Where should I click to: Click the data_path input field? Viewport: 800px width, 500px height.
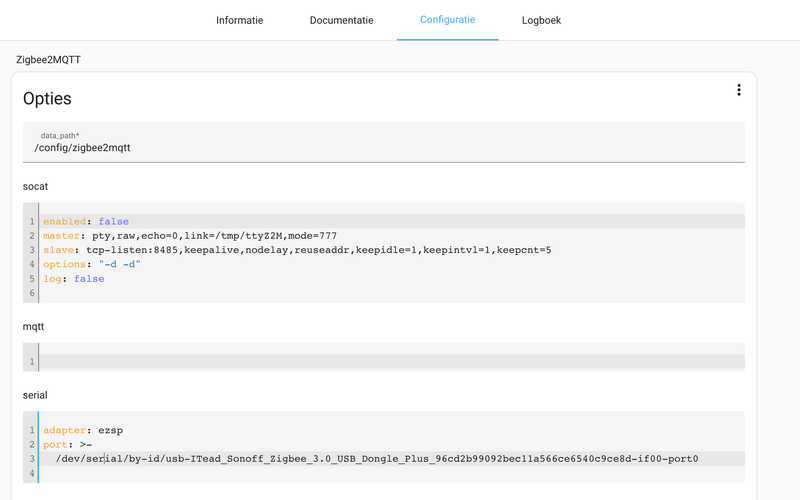pyautogui.click(x=384, y=147)
